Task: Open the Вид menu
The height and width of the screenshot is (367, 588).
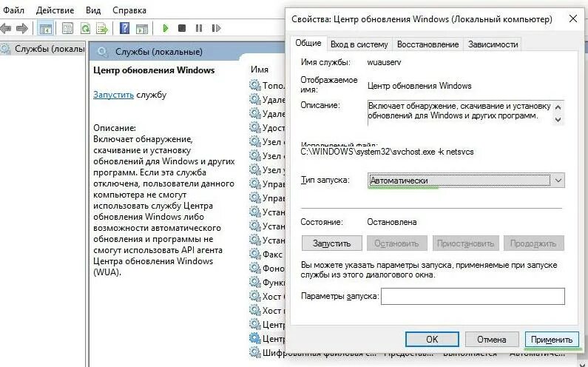Action: coord(93,10)
